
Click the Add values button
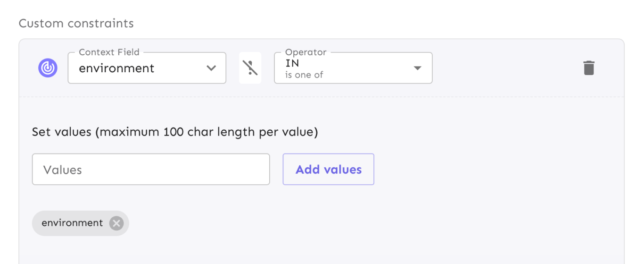click(x=329, y=169)
